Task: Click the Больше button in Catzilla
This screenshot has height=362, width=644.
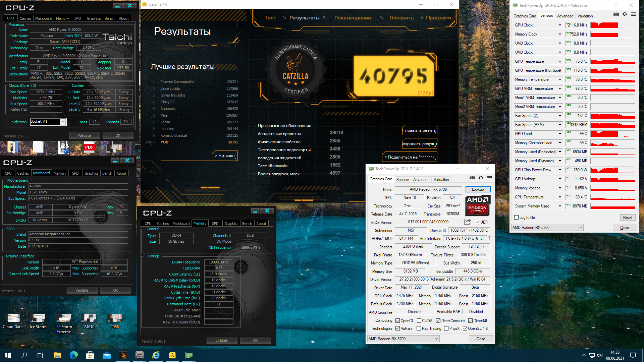Action: (x=225, y=156)
